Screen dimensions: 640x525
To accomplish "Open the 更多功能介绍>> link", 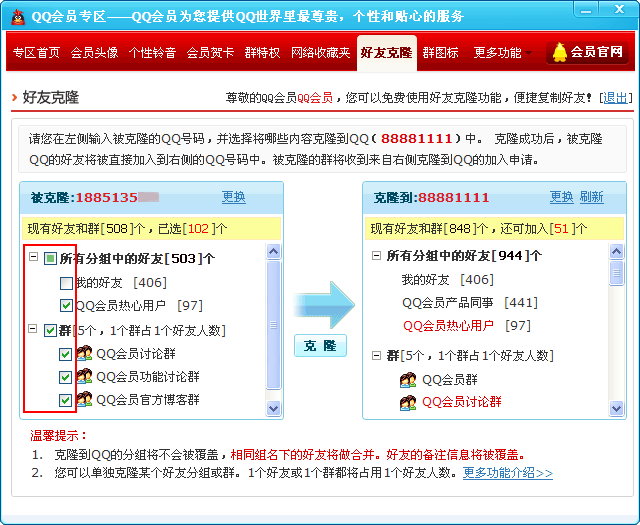I will [x=508, y=473].
